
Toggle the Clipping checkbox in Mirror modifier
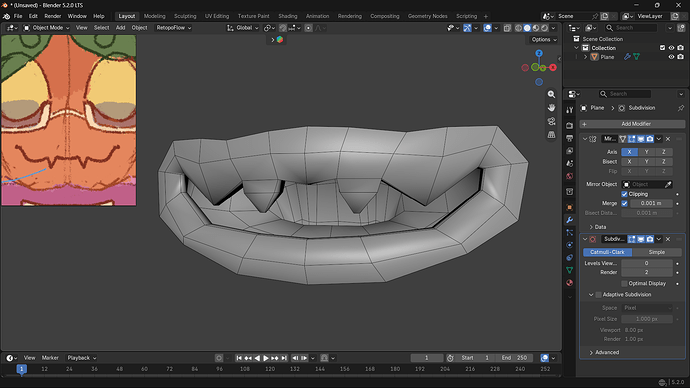[624, 194]
